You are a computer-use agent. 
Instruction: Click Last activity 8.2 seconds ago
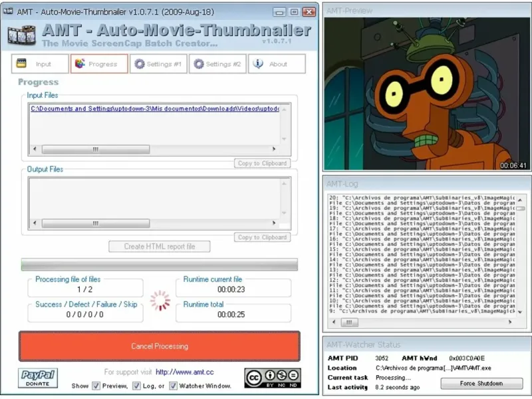click(x=397, y=387)
